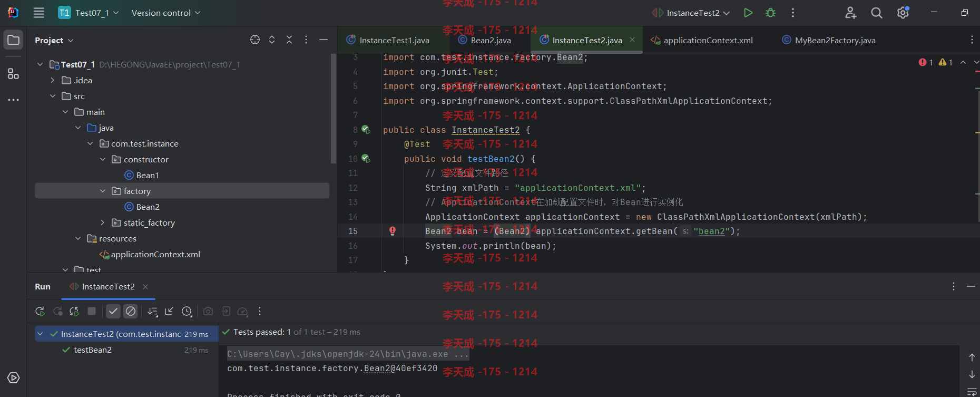Start debugging with the bug icon
The height and width of the screenshot is (397, 980).
tap(770, 13)
